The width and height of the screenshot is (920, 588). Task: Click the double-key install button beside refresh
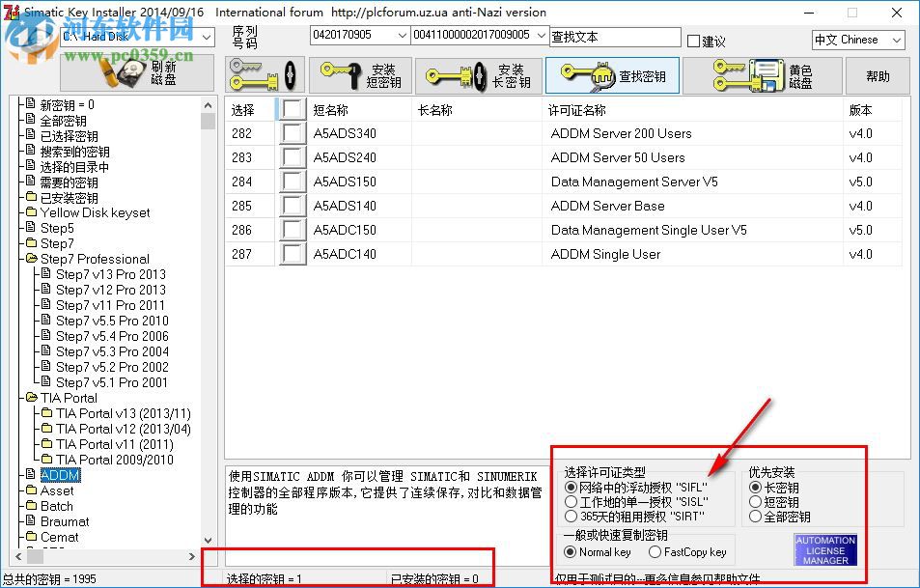point(265,75)
